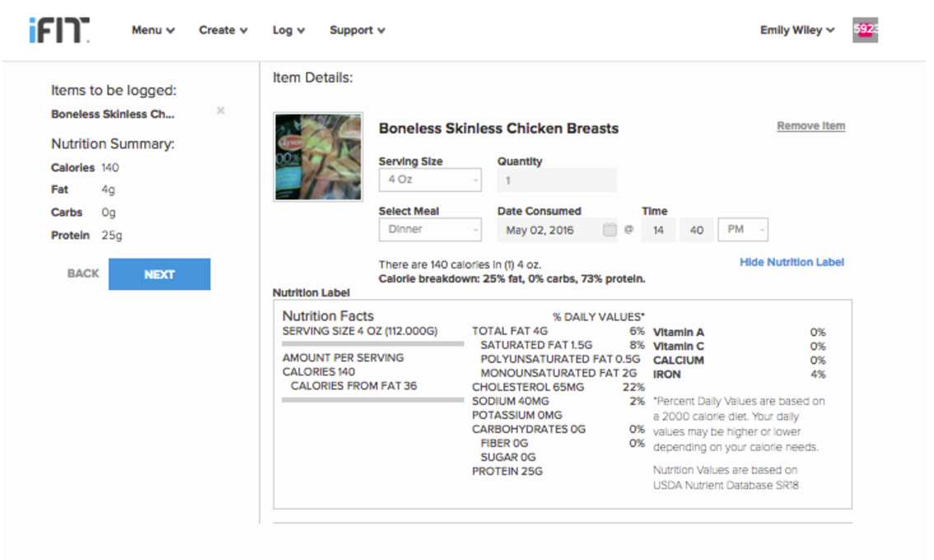This screenshot has height=560, width=934.
Task: Expand the Serving Size dropdown
Action: tap(430, 180)
